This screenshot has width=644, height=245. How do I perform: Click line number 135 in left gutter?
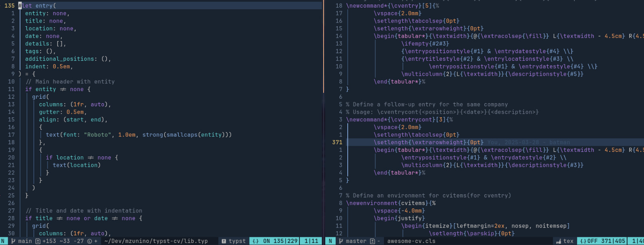[10, 6]
